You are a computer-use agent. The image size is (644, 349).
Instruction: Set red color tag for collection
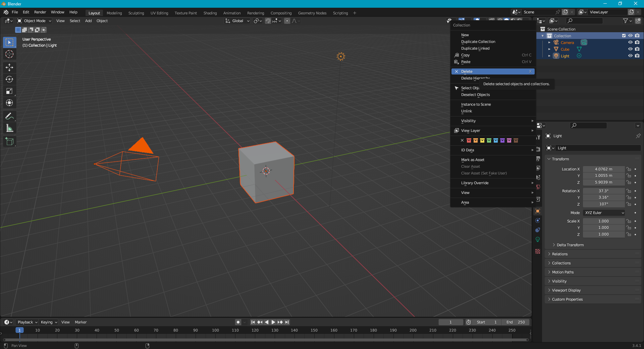(469, 140)
